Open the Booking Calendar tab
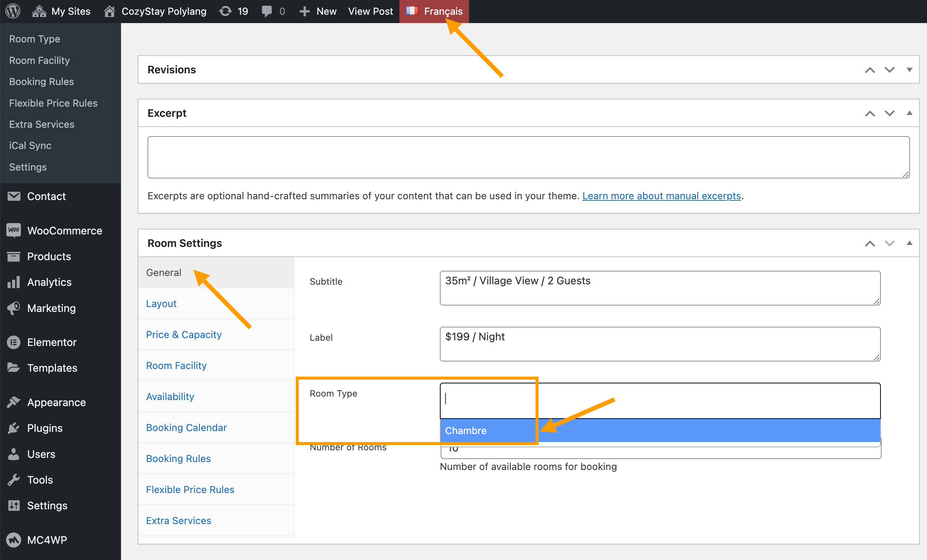Screen dimensions: 927x560 pyautogui.click(x=186, y=427)
